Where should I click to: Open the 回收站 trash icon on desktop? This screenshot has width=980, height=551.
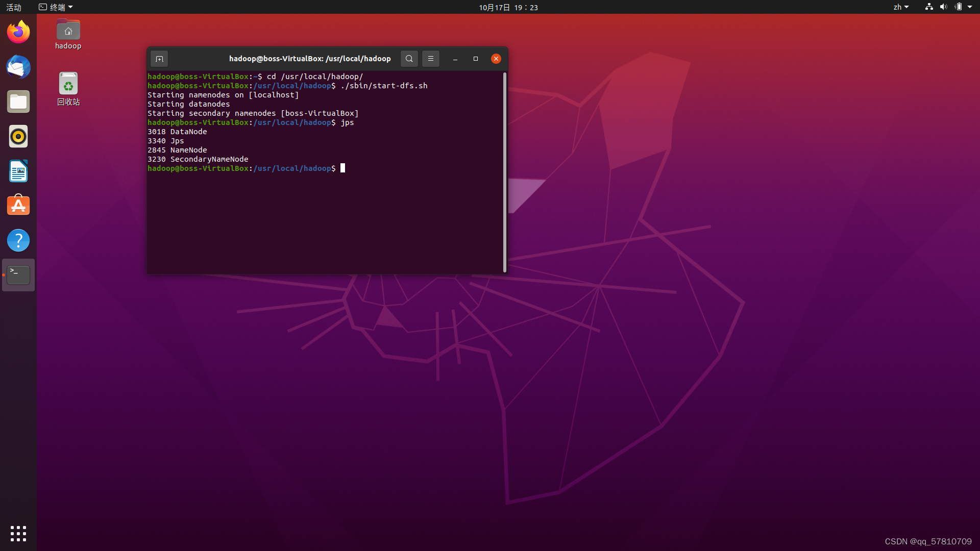68,89
